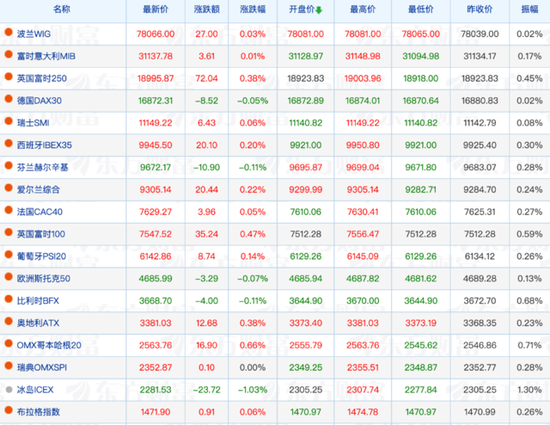Viewport: 550px width, 425px height.
Task: Open the 瑞士SMI index link
Action: click(x=33, y=123)
